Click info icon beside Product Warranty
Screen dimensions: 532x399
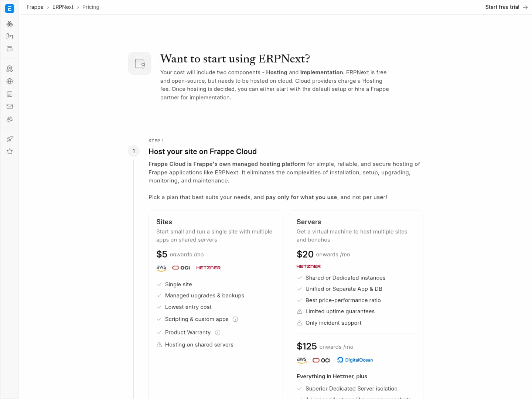218,332
